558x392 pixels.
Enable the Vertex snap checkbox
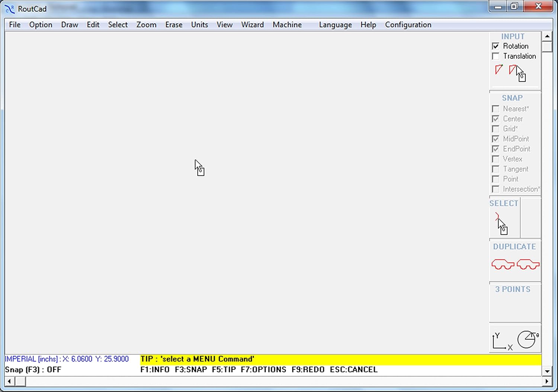496,159
